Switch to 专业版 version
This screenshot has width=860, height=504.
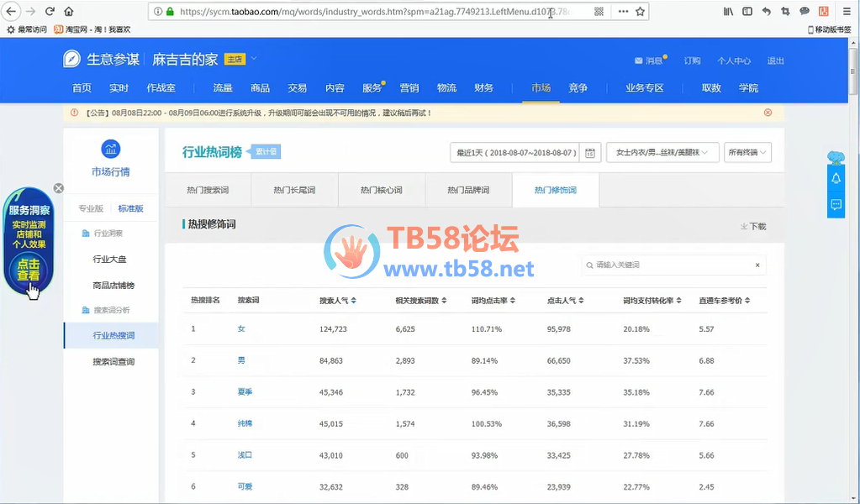click(x=91, y=208)
